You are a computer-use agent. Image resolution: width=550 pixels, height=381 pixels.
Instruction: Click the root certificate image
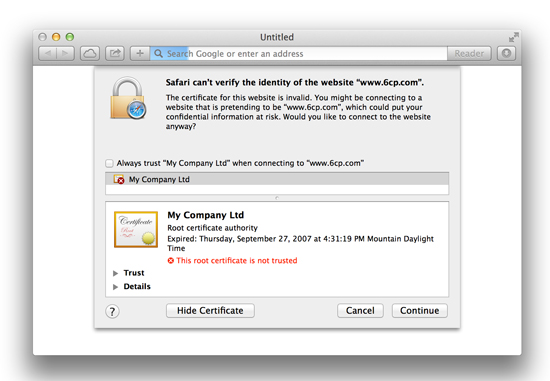(x=136, y=229)
